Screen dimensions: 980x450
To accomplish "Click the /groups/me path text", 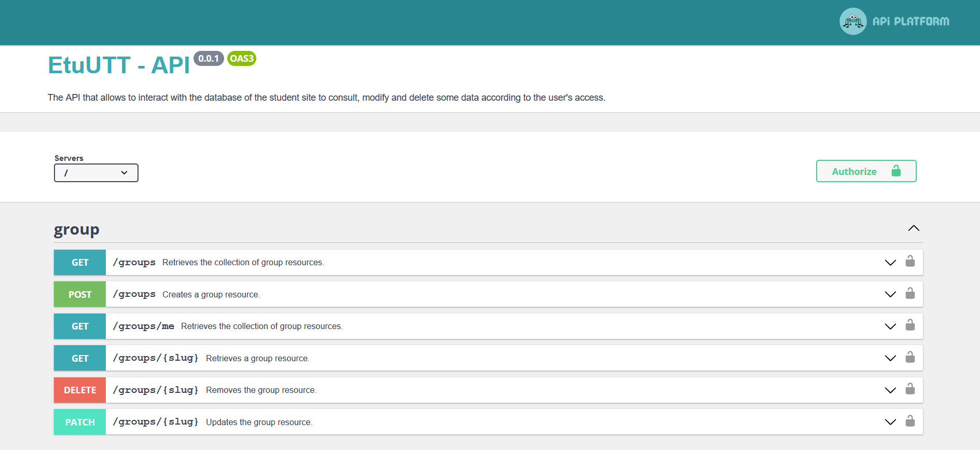I will click(144, 326).
